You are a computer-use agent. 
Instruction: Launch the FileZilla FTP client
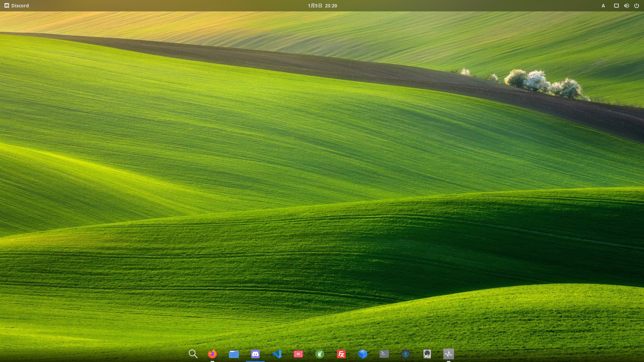click(341, 354)
